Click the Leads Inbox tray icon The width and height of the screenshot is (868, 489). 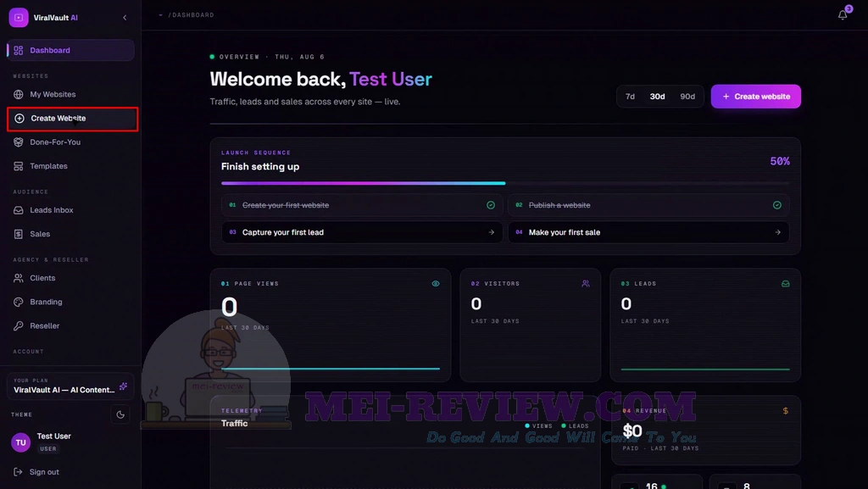coord(19,210)
